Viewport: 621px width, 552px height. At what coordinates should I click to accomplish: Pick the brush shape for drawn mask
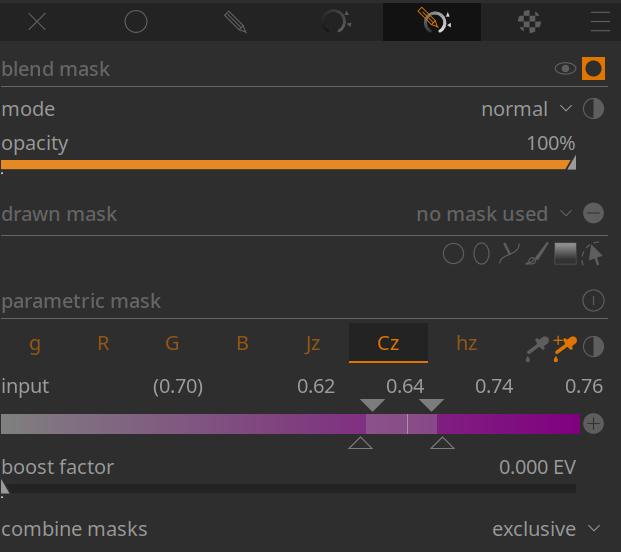[537, 254]
